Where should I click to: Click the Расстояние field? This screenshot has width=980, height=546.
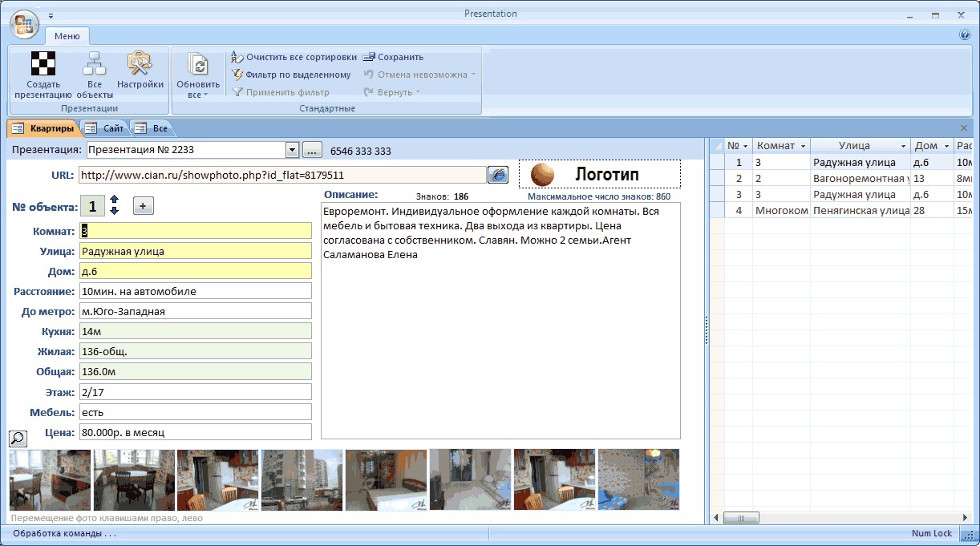(x=195, y=291)
